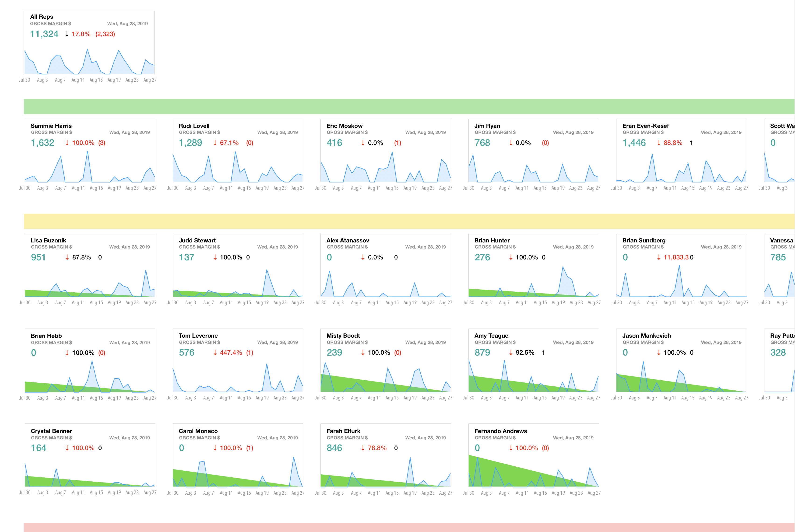
Task: Click Sammie Harris red down arrow
Action: (x=67, y=143)
